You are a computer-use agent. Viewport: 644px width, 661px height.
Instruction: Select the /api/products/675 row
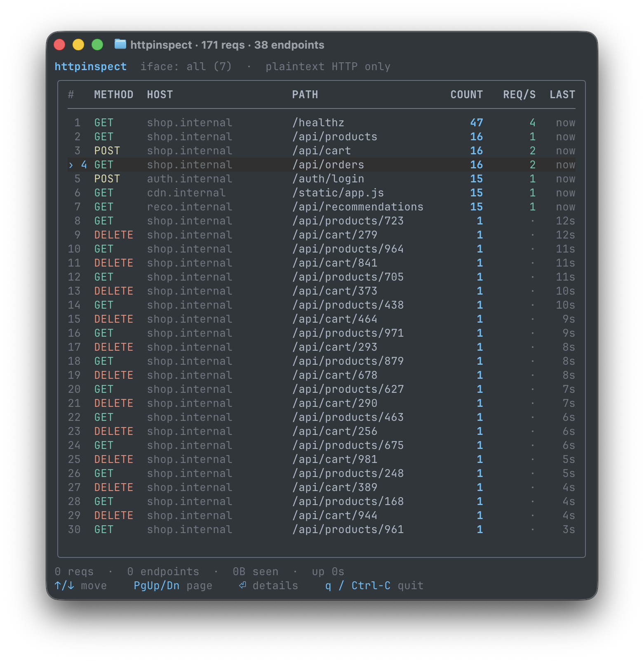point(322,445)
